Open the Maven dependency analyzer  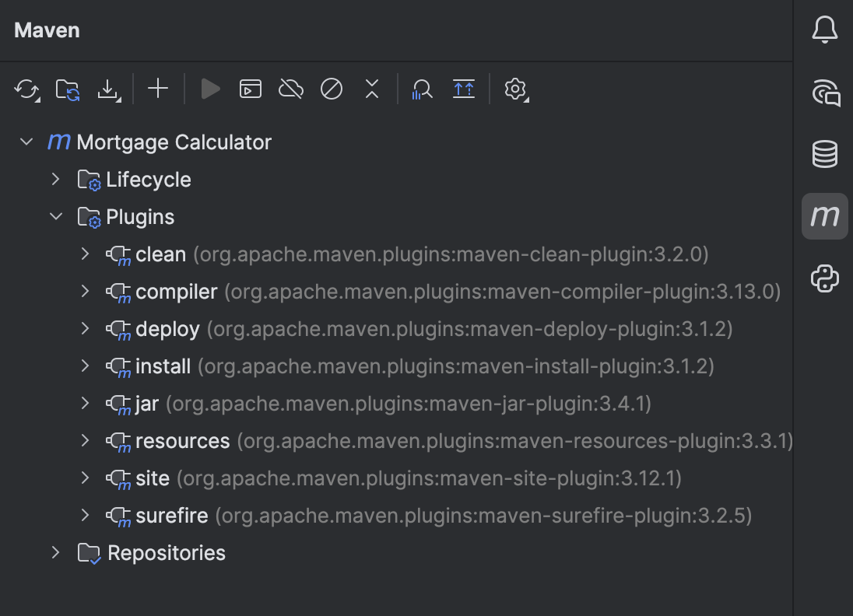[421, 89]
